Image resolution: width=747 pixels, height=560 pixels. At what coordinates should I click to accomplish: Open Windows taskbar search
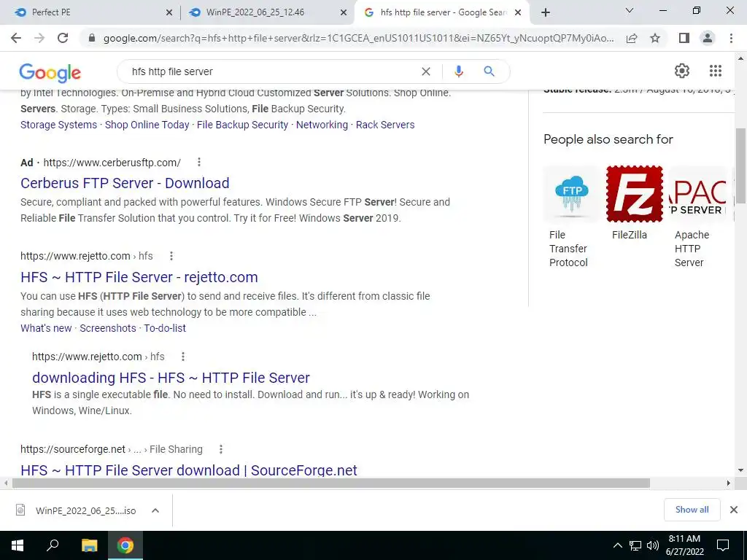(53, 545)
